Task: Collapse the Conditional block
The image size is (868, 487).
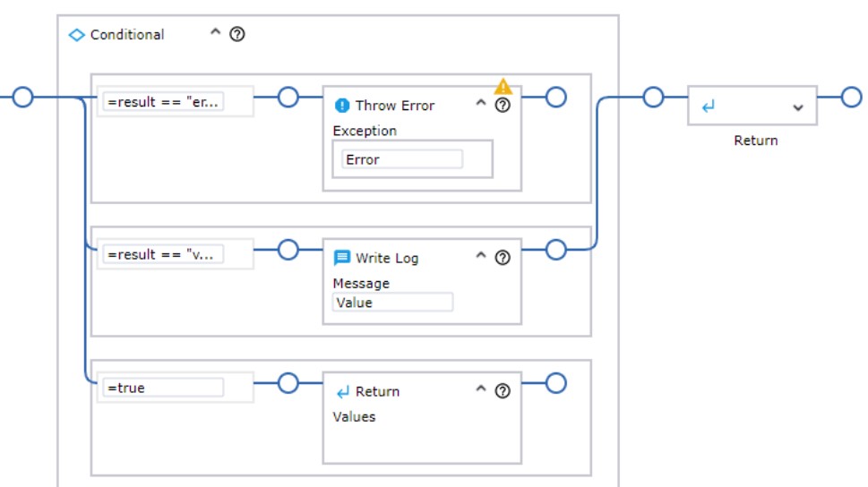Action: coord(215,34)
